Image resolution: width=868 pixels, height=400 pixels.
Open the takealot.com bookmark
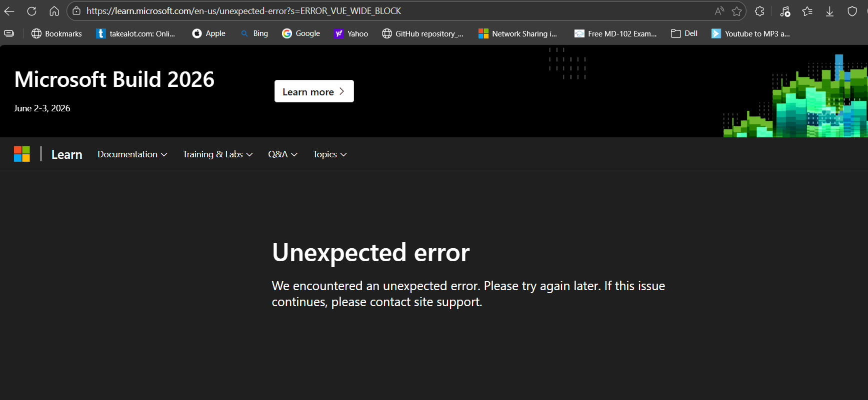135,33
